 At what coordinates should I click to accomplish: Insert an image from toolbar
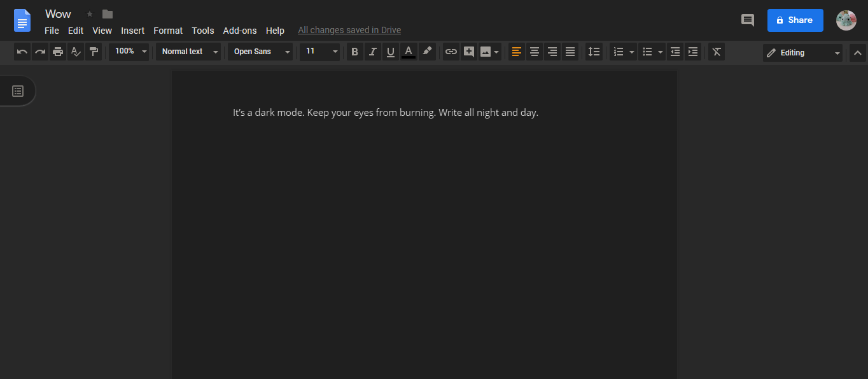[x=486, y=52]
